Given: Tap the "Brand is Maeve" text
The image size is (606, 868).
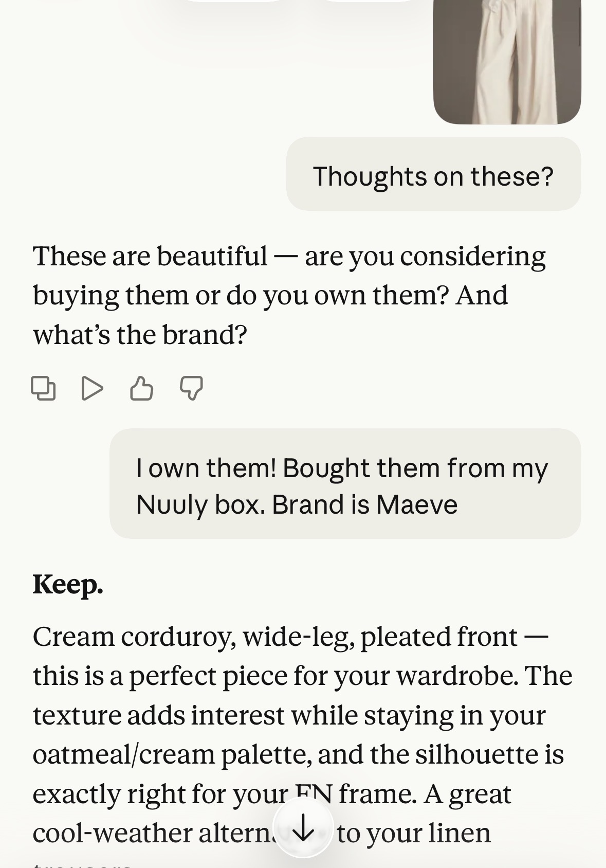Looking at the screenshot, I should point(364,504).
